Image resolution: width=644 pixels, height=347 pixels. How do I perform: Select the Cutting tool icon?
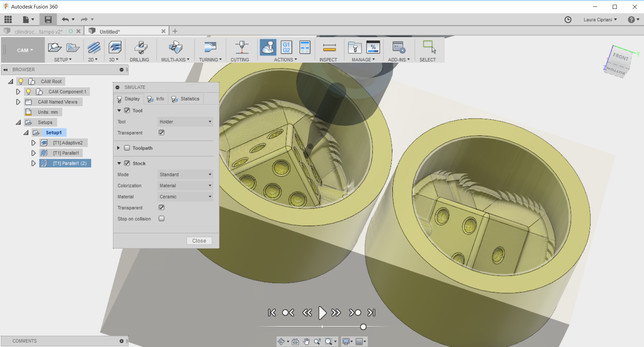(x=242, y=47)
